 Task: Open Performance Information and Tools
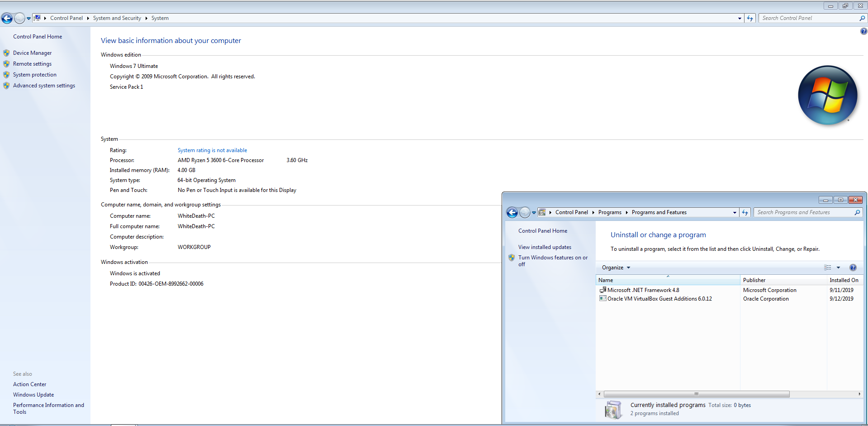(48, 408)
